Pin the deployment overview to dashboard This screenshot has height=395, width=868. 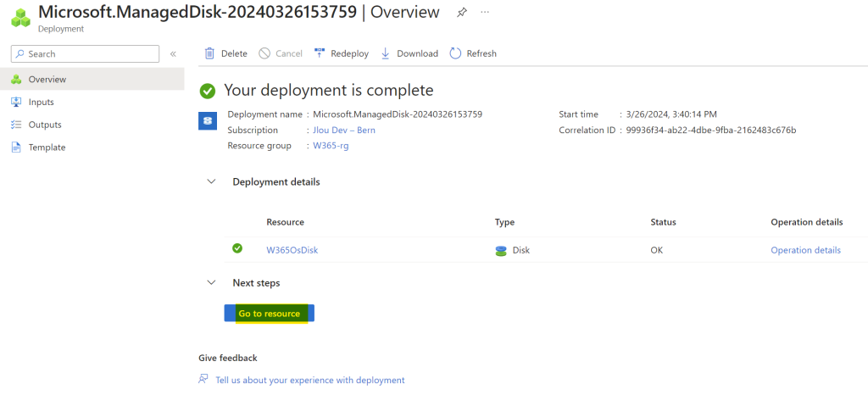click(461, 13)
